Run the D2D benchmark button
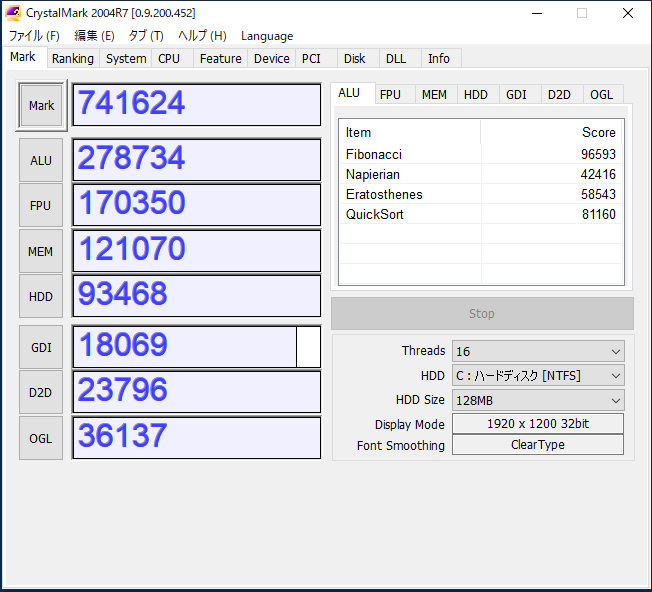 point(41,392)
